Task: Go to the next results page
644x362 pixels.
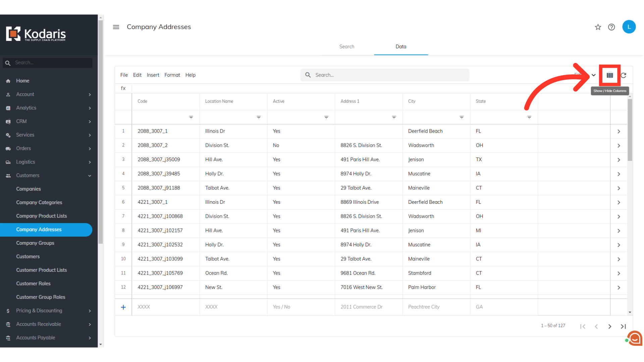Action: click(x=609, y=326)
